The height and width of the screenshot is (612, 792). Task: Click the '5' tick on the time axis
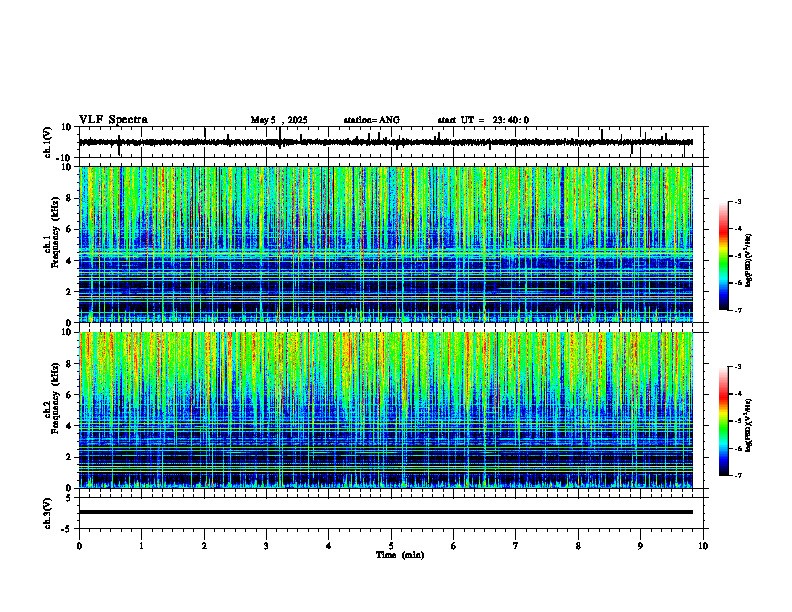[391, 546]
